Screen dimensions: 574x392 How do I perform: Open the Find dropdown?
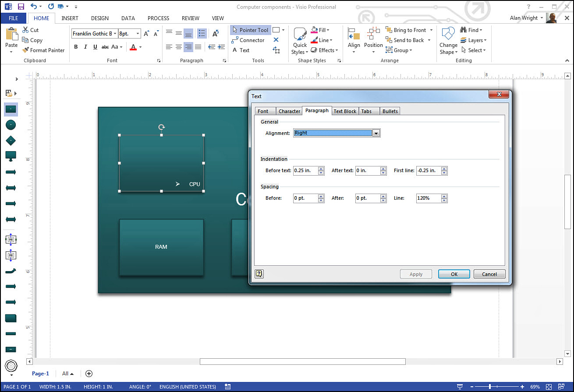coord(471,30)
